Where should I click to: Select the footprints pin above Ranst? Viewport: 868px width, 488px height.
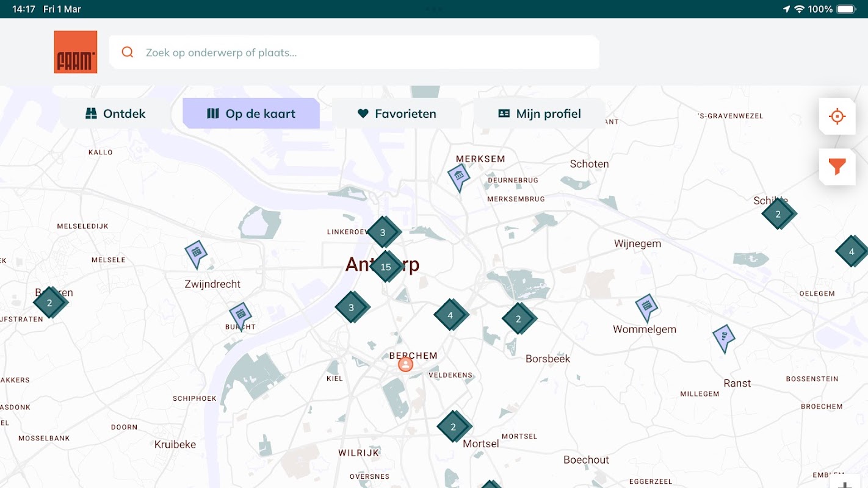pos(724,338)
